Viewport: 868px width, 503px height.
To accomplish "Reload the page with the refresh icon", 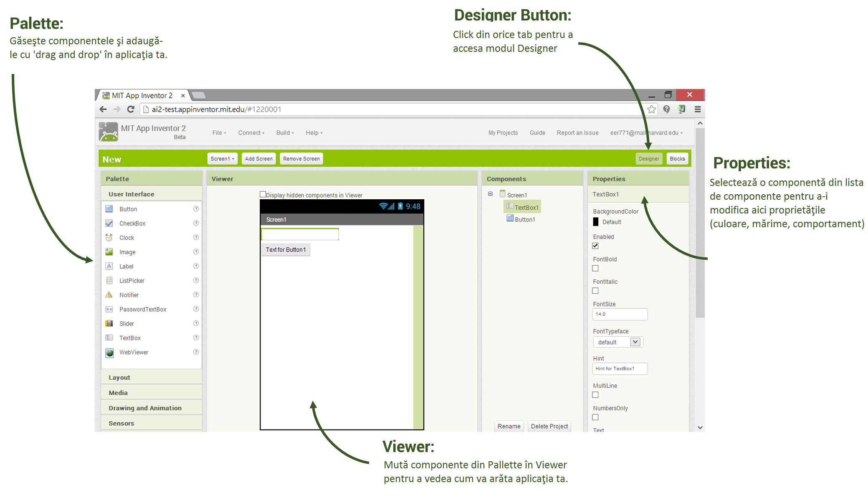I will pyautogui.click(x=131, y=109).
